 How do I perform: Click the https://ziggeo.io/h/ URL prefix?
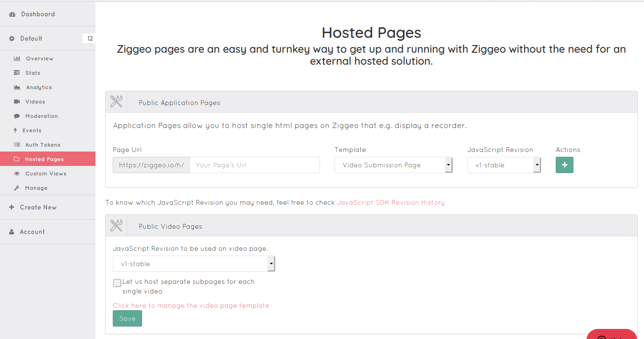coord(151,165)
